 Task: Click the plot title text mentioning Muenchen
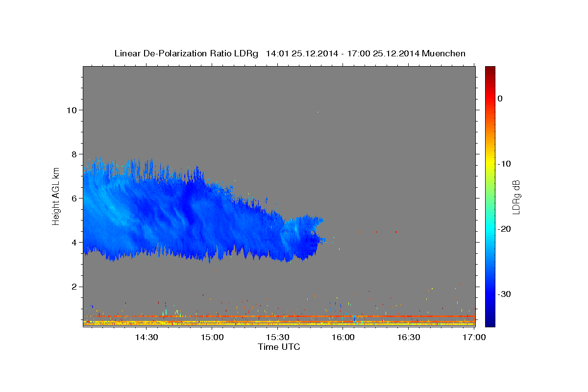(290, 53)
